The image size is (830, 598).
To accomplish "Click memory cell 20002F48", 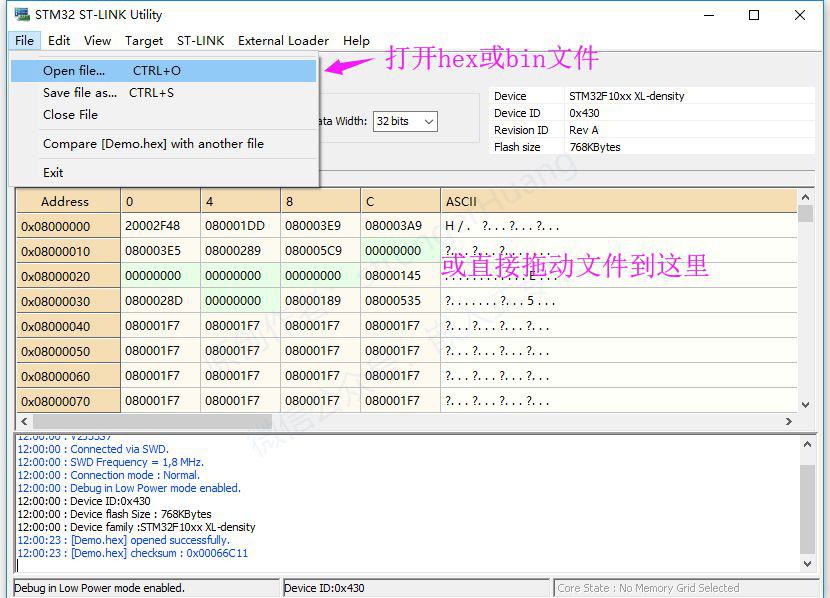I will point(160,226).
